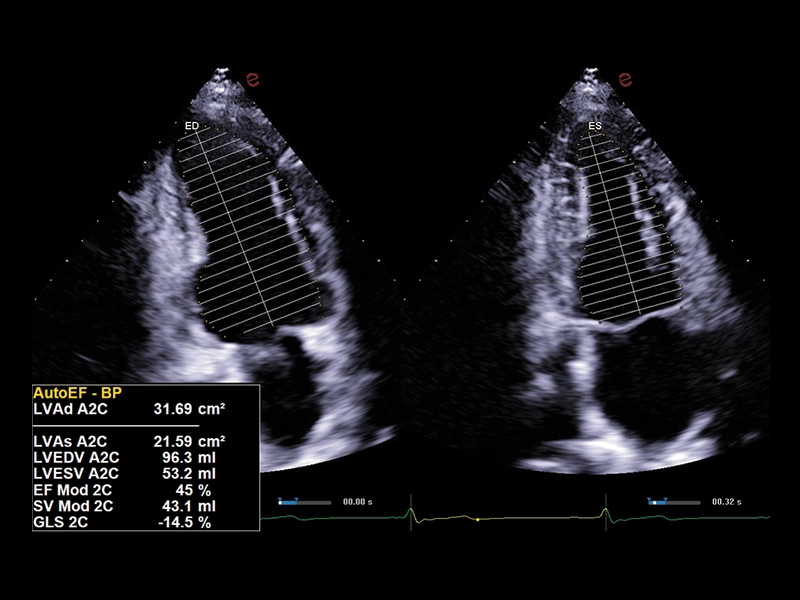Click first R-wave peak on ECG

[410, 510]
